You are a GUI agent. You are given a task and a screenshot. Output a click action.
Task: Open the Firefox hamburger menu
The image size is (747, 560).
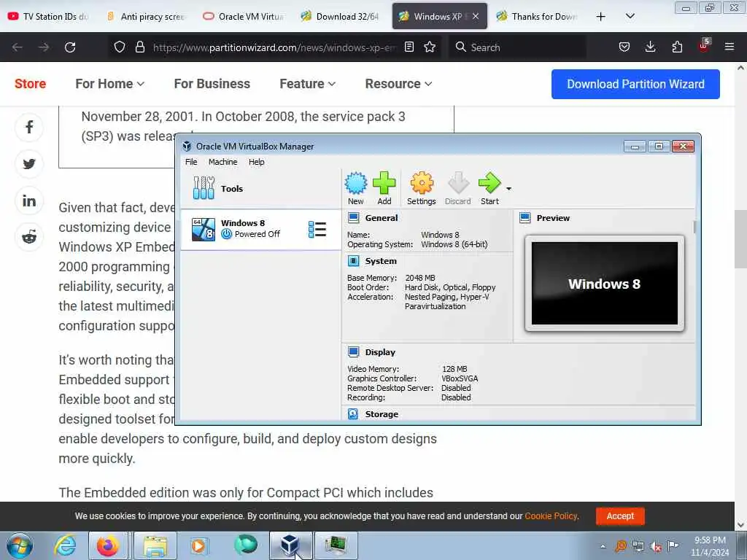pos(729,47)
